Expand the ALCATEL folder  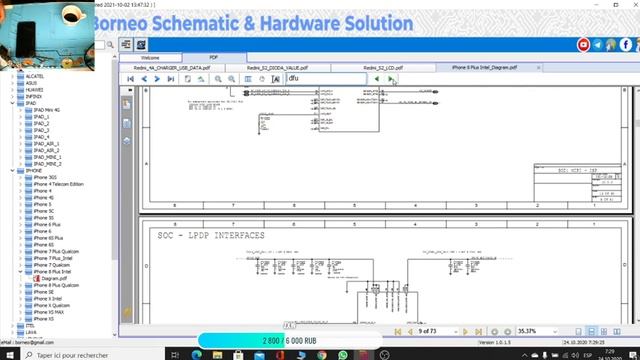pyautogui.click(x=13, y=76)
